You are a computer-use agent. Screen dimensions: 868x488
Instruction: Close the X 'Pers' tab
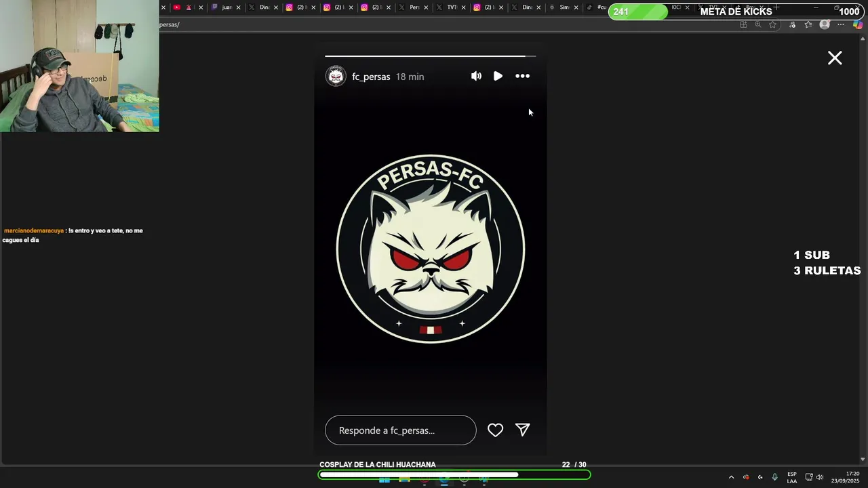[x=426, y=7]
